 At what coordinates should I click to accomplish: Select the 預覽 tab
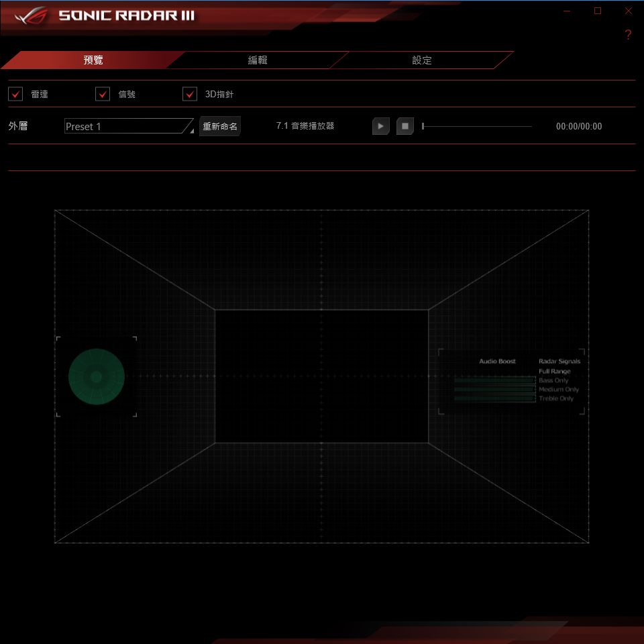pos(93,60)
